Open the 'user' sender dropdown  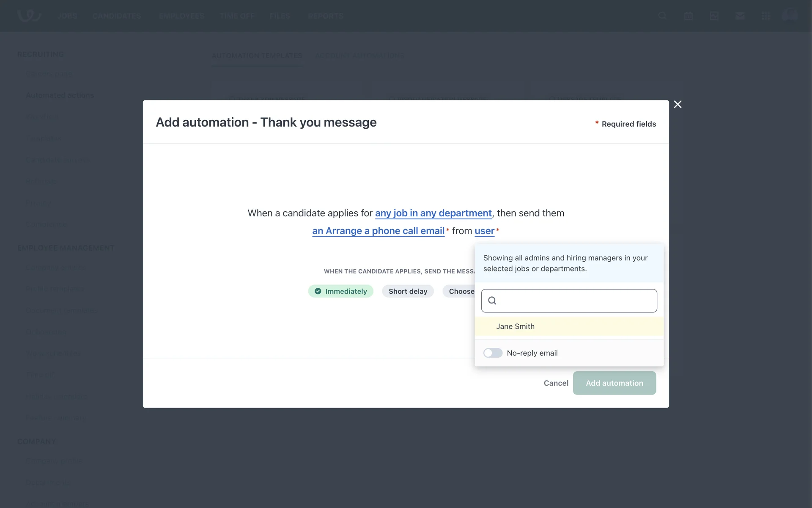[x=484, y=231]
